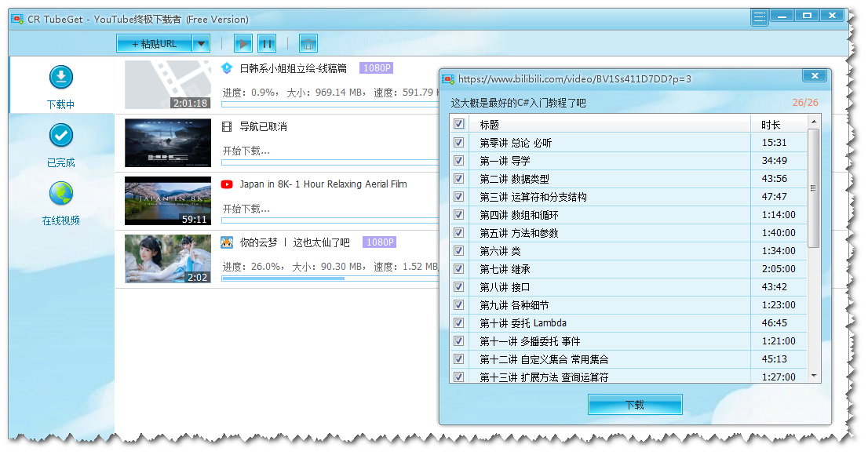
Task: Uncheck the 第六讲 类 checkbox
Action: (x=459, y=251)
